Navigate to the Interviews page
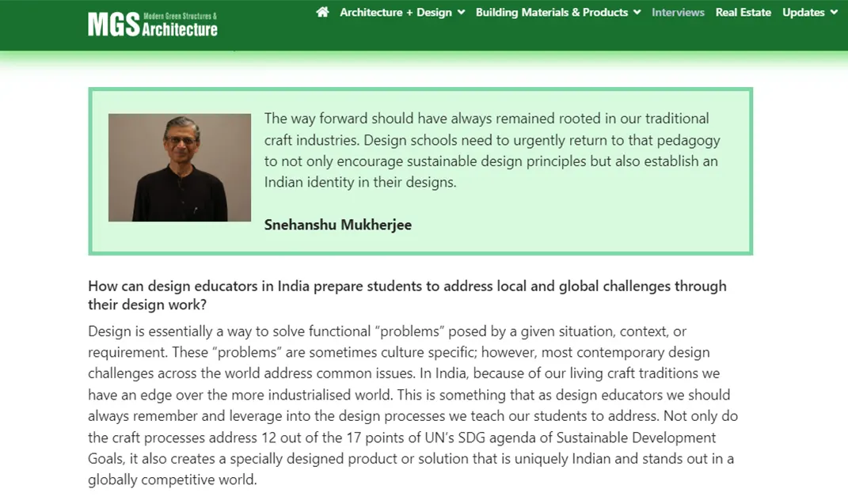The width and height of the screenshot is (848, 504). [x=678, y=12]
